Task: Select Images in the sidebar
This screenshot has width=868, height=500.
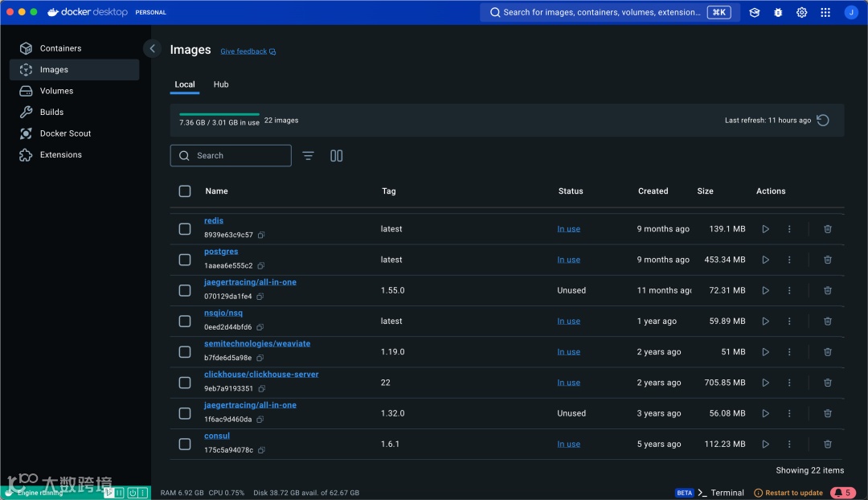Action: pos(74,70)
